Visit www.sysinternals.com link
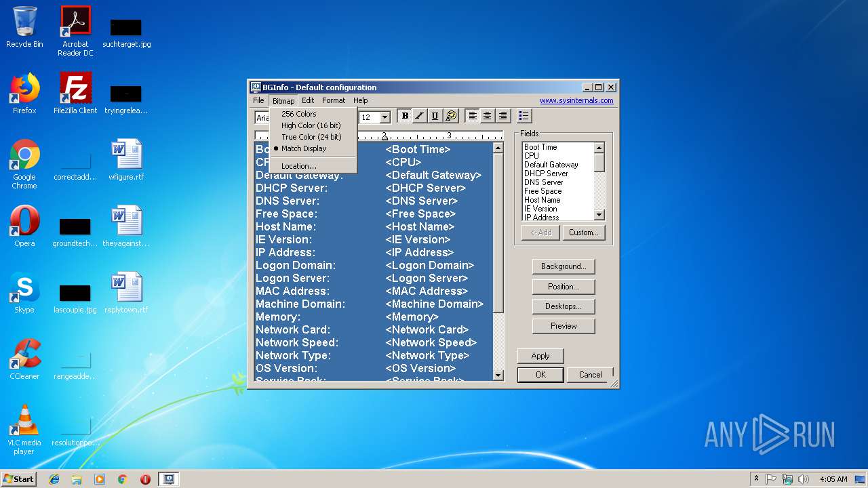The image size is (868, 488). point(576,100)
